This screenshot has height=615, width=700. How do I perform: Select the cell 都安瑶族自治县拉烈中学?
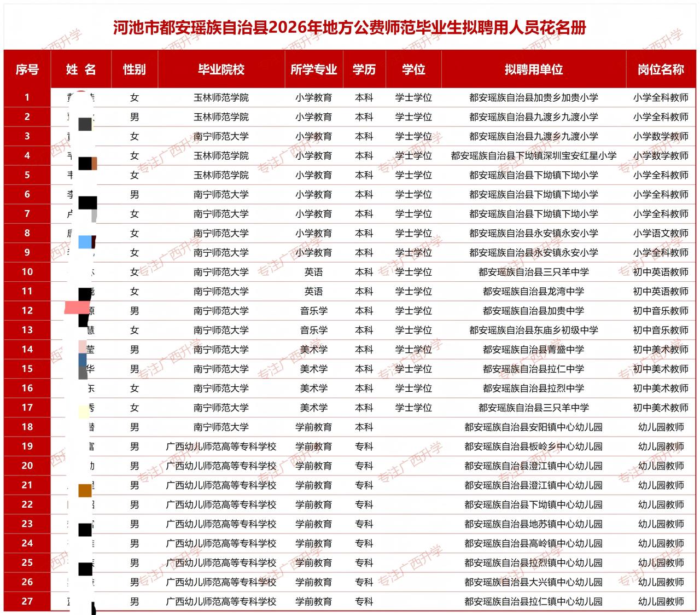point(534,388)
